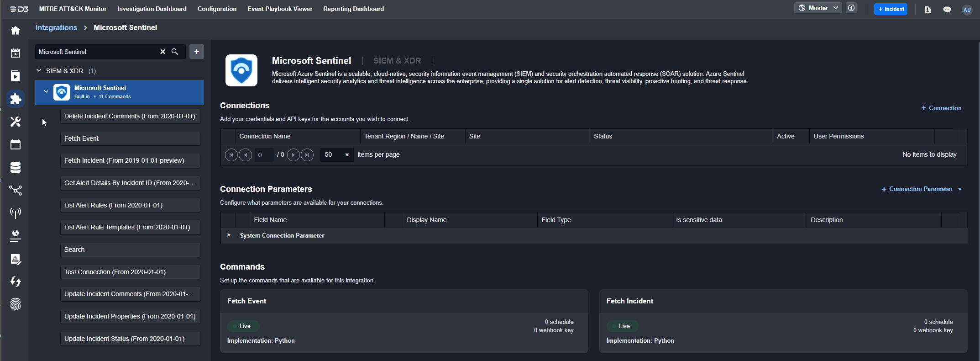Click the AU user avatar

click(x=967, y=10)
